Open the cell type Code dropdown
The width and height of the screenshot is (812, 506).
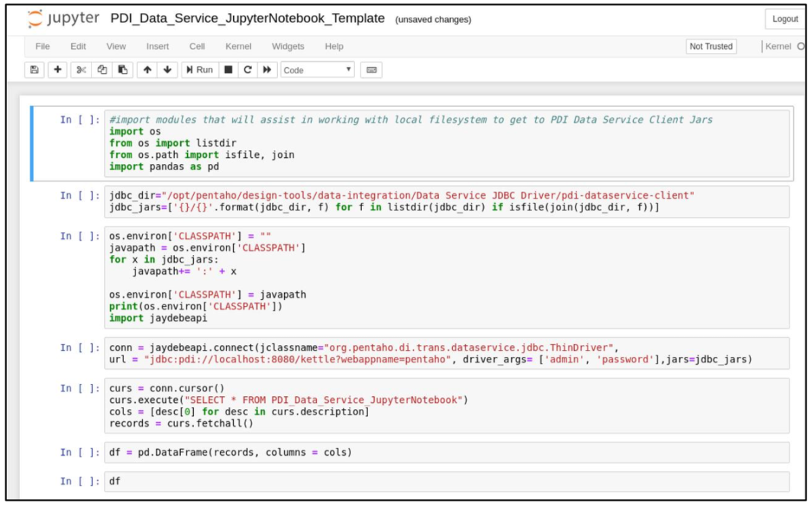click(x=317, y=70)
